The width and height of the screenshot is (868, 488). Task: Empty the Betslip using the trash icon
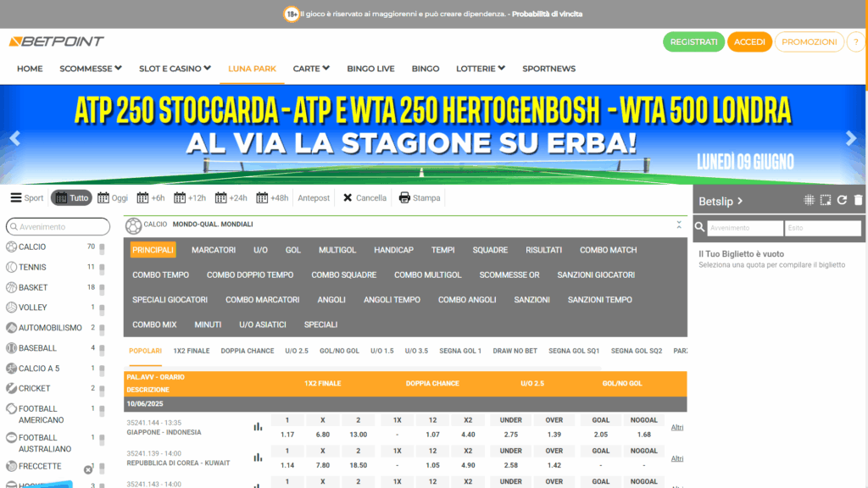(x=859, y=198)
